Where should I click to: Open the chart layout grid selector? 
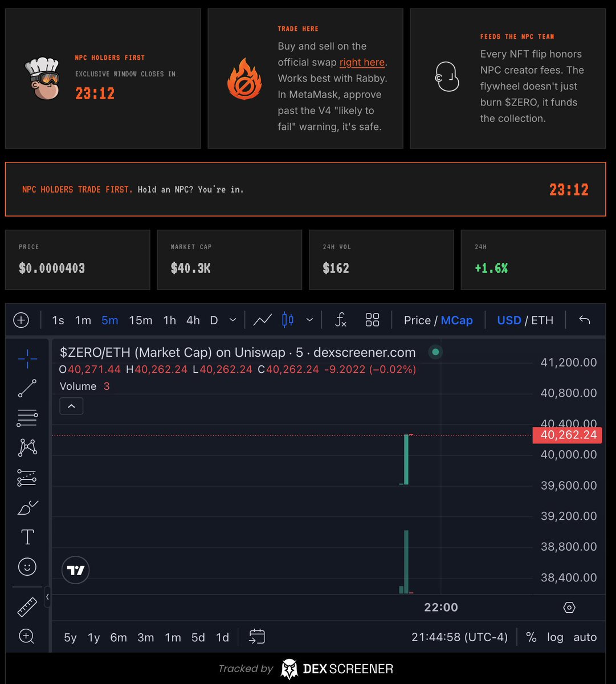[x=372, y=320]
